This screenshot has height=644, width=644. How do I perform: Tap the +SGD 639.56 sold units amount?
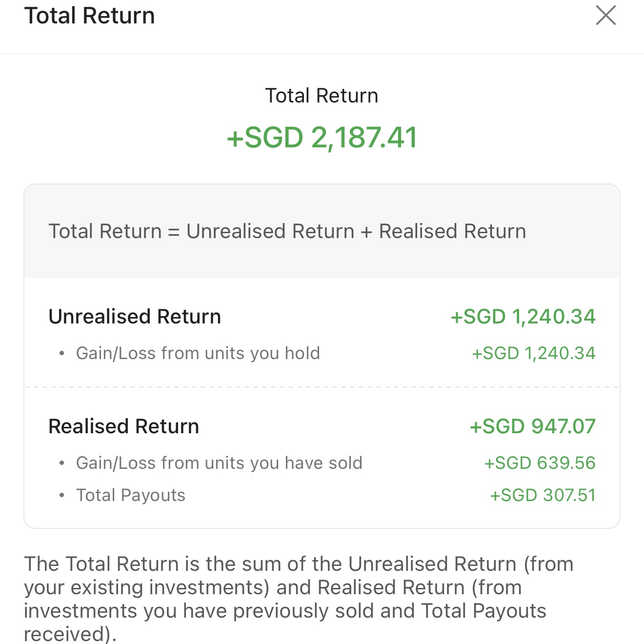pos(540,463)
